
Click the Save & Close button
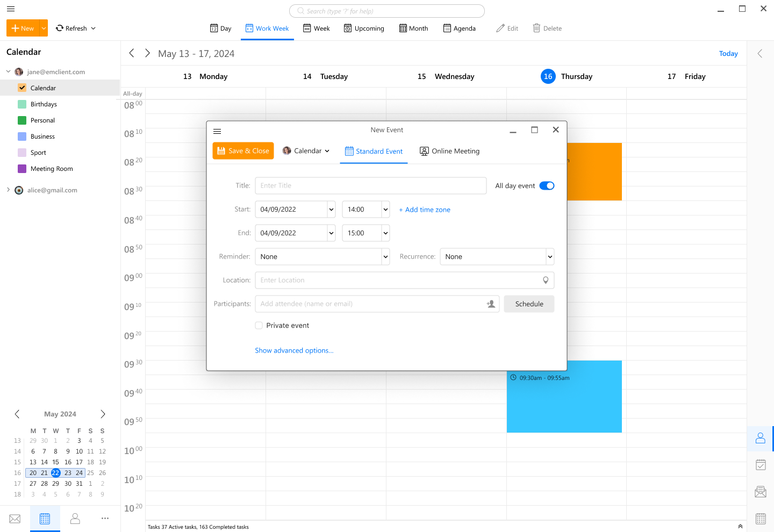click(243, 151)
